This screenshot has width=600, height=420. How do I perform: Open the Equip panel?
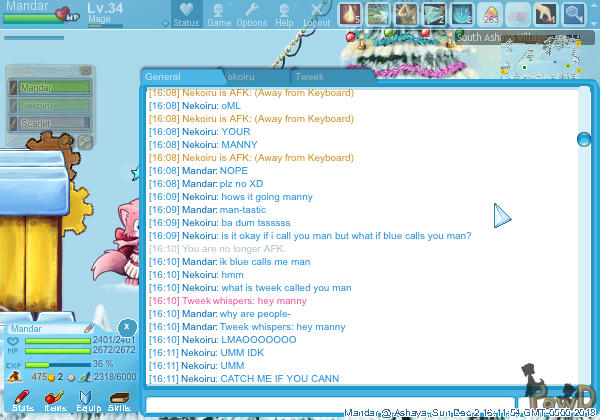(86, 401)
